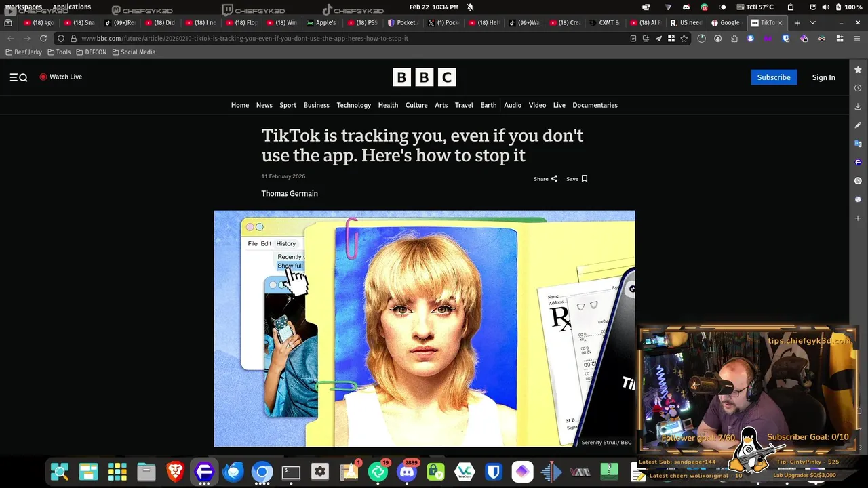Open the Home nav item
The image size is (868, 488).
(240, 105)
